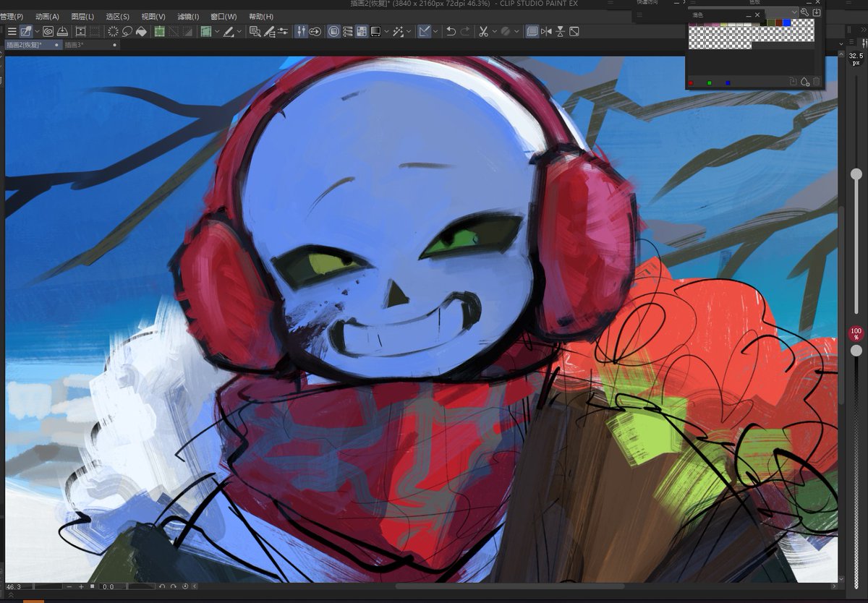
Task: Flip the canvas view horizontally
Action: [x=546, y=31]
